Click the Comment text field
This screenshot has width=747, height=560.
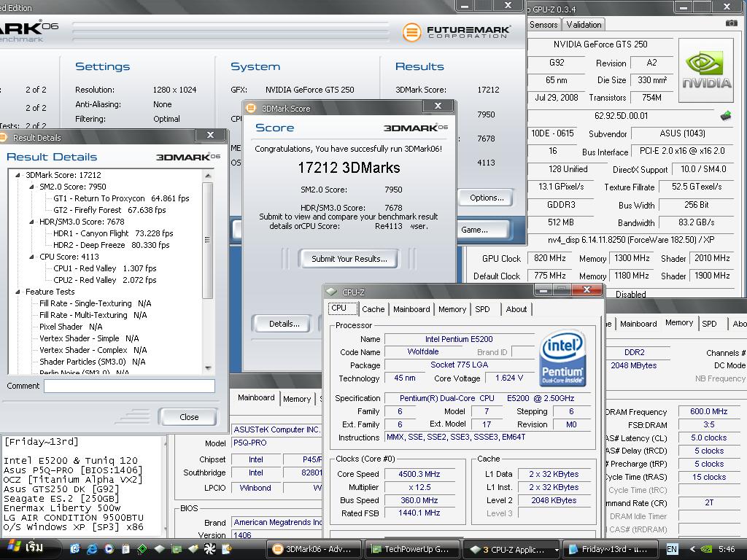tap(129, 386)
